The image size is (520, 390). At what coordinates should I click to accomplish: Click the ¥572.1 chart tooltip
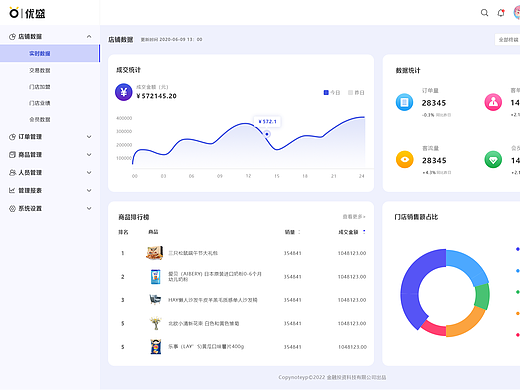click(267, 122)
